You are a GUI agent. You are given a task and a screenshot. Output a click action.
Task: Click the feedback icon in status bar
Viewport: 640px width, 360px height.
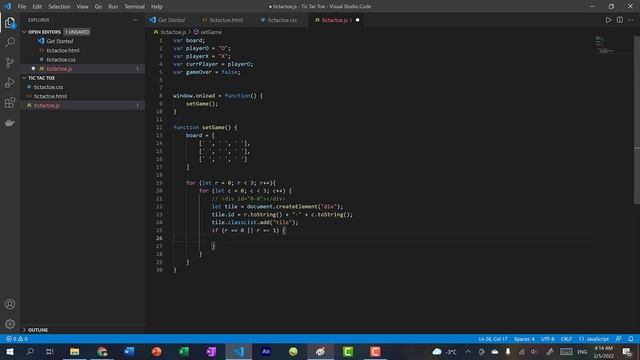(x=618, y=339)
